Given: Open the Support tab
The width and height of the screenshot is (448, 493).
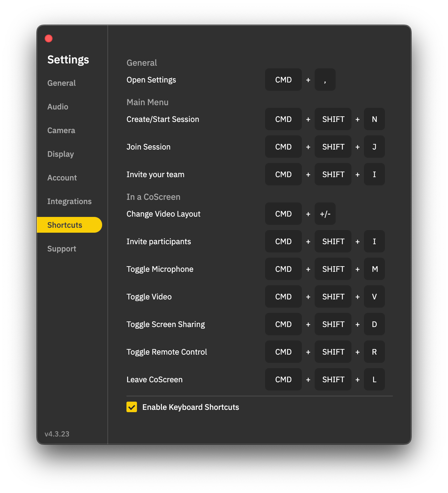Looking at the screenshot, I should 62,249.
